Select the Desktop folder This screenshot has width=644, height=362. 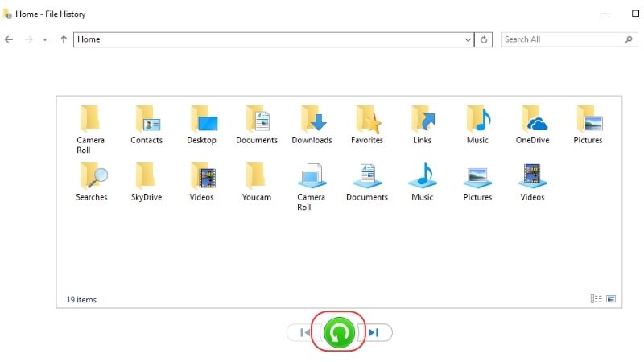[x=202, y=125]
